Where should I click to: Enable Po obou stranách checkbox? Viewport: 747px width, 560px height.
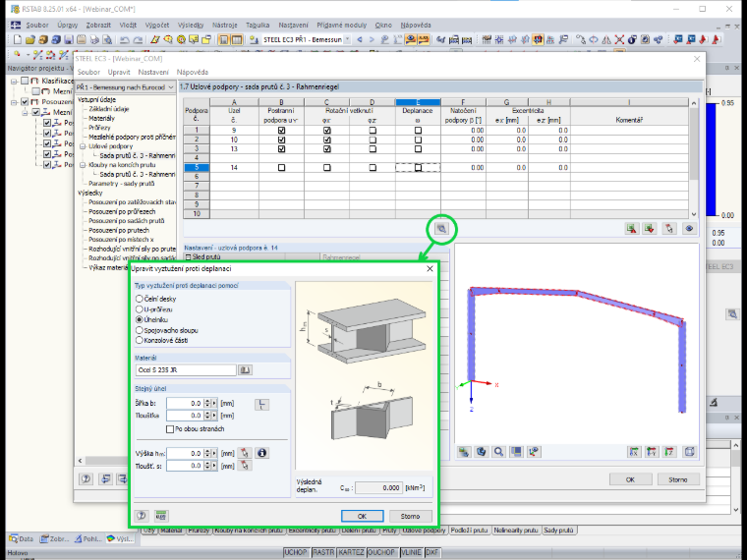click(170, 429)
